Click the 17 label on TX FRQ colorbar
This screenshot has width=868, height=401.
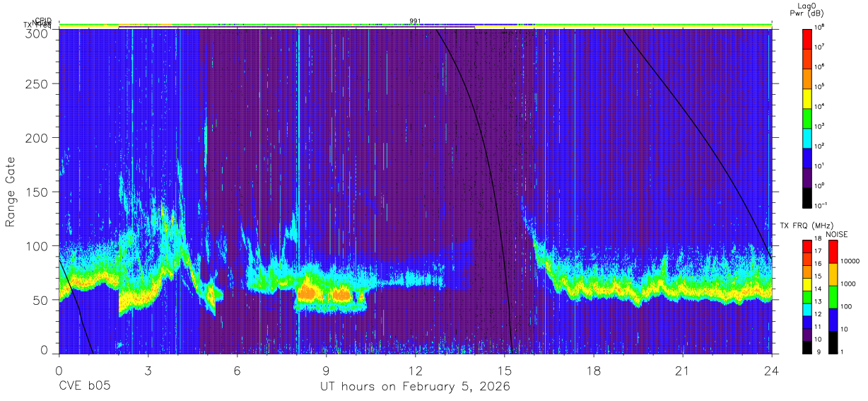coord(818,251)
